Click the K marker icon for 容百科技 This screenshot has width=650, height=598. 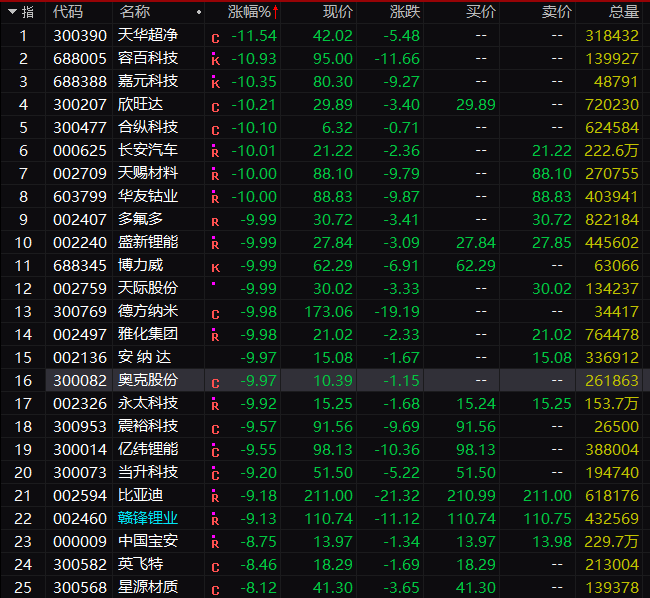215,59
